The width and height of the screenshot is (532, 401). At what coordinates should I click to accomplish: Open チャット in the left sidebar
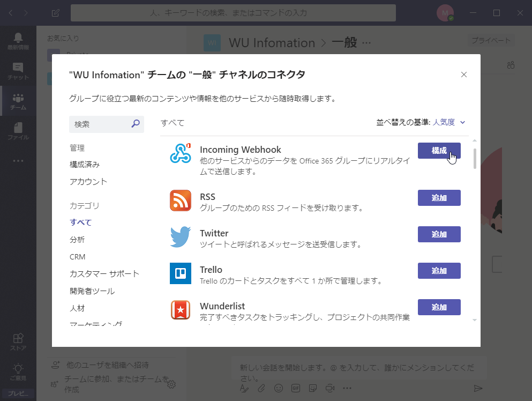pos(18,71)
